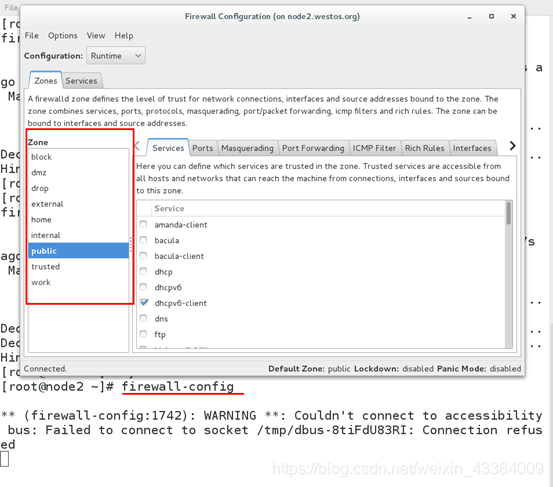Screen dimensions: 553x487
Task: Click the Panic Mode disabled status text
Action: click(x=479, y=369)
